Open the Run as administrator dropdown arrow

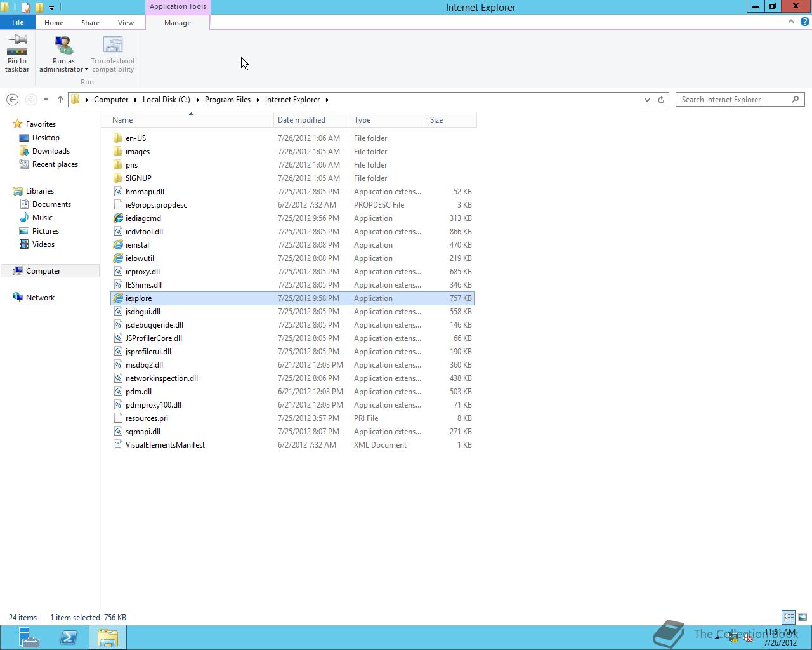[86, 69]
